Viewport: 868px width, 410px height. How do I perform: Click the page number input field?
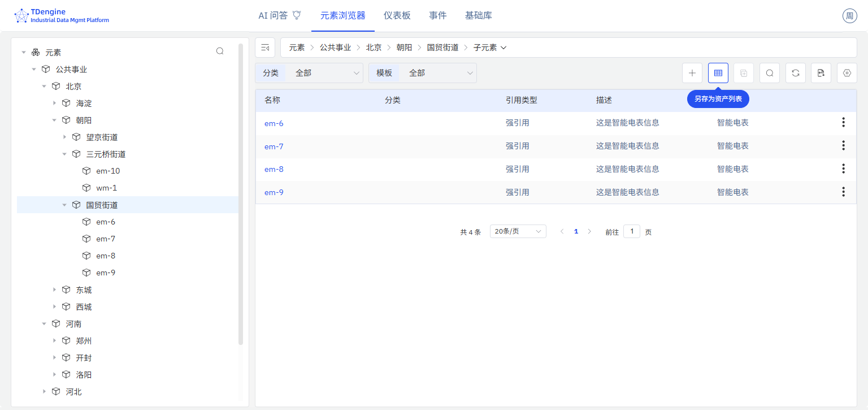[631, 231]
